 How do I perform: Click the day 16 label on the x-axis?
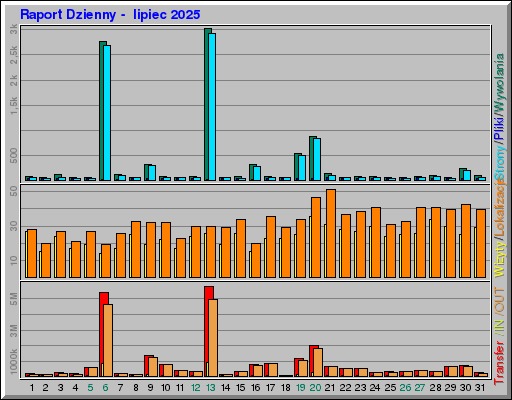click(x=255, y=388)
